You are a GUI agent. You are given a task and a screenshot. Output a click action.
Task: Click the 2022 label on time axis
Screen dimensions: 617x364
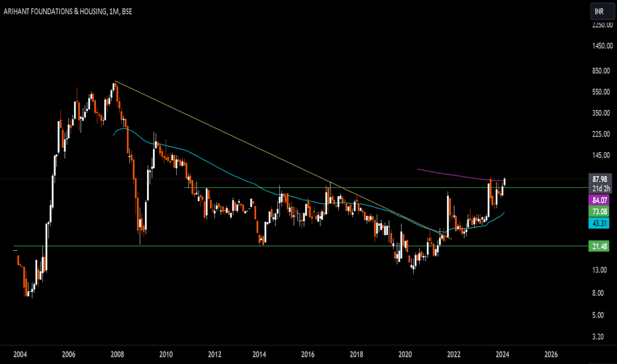point(453,355)
